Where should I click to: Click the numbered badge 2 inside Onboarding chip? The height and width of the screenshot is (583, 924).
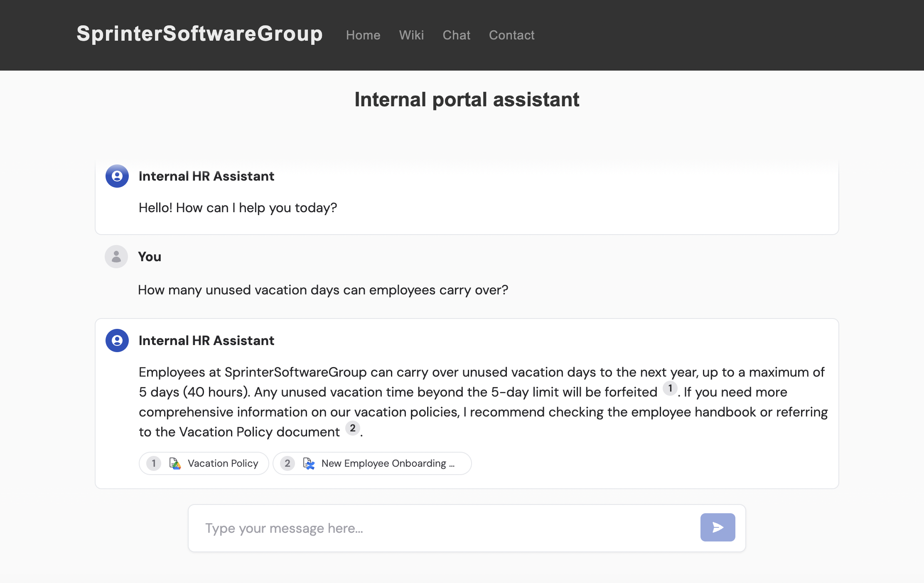click(287, 463)
